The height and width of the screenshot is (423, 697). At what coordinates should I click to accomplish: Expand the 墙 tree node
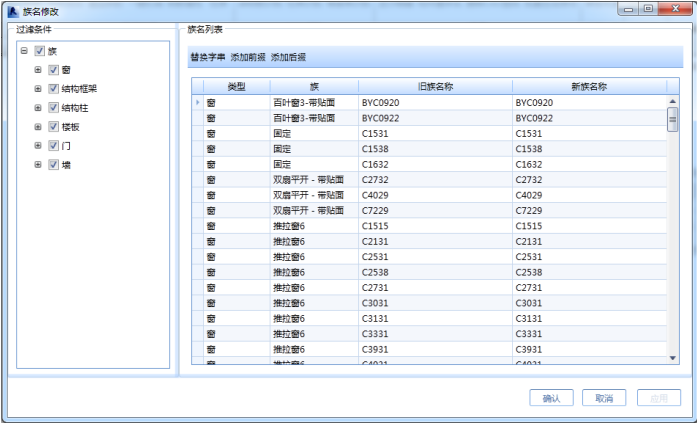pyautogui.click(x=38, y=165)
